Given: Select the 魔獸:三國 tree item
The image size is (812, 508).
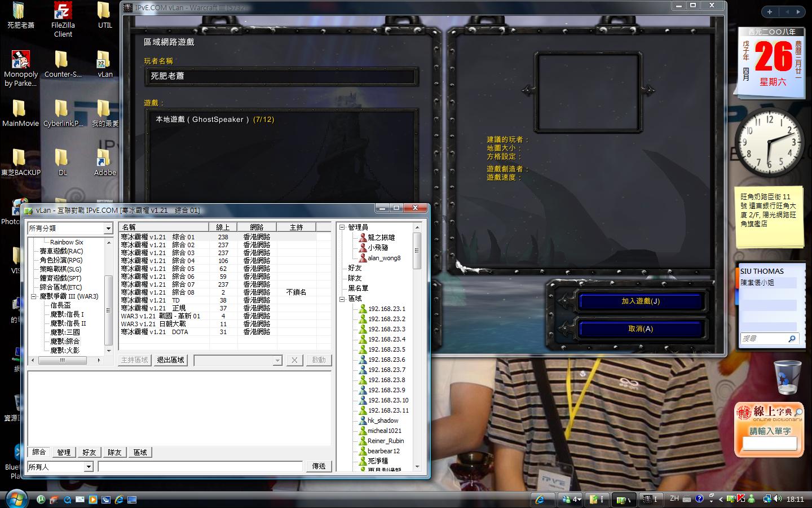Looking at the screenshot, I should [x=65, y=332].
